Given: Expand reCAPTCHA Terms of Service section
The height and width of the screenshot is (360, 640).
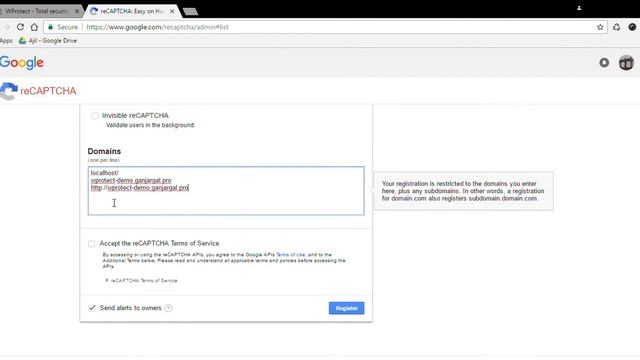Looking at the screenshot, I should tap(142, 280).
